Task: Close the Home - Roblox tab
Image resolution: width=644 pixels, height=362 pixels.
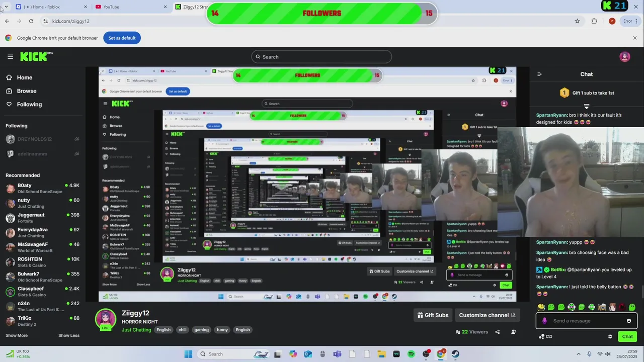Action: point(85,7)
